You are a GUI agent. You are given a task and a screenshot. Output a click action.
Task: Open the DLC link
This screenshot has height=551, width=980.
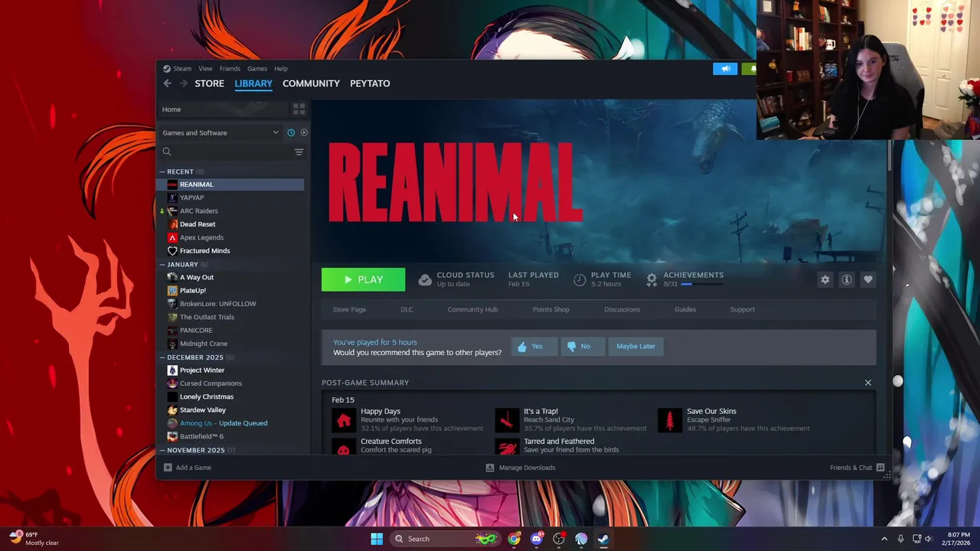pyautogui.click(x=407, y=309)
